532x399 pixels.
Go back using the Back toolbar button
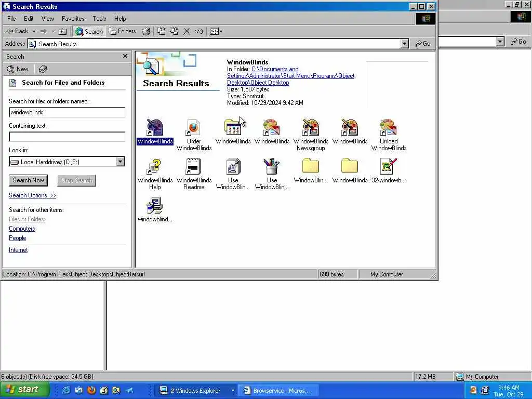17,31
